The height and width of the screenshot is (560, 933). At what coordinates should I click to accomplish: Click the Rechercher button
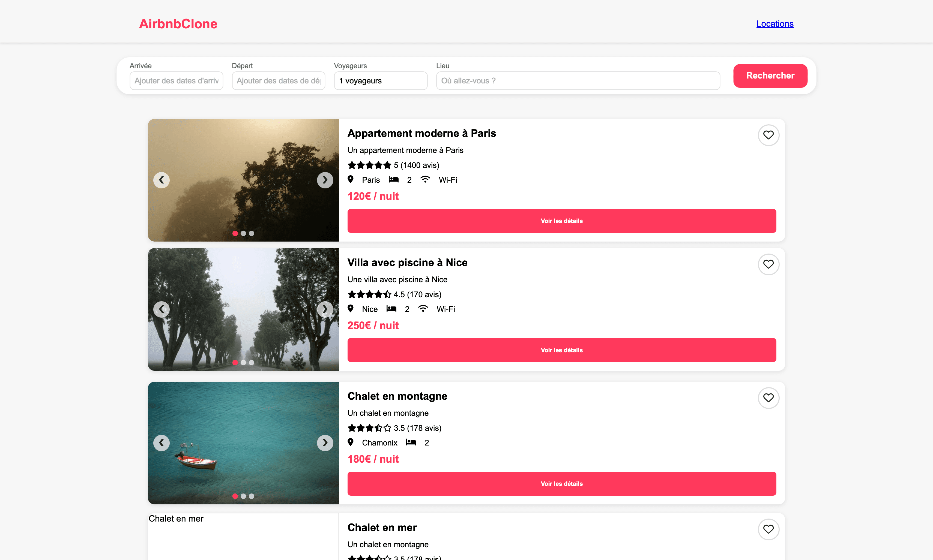coord(770,76)
